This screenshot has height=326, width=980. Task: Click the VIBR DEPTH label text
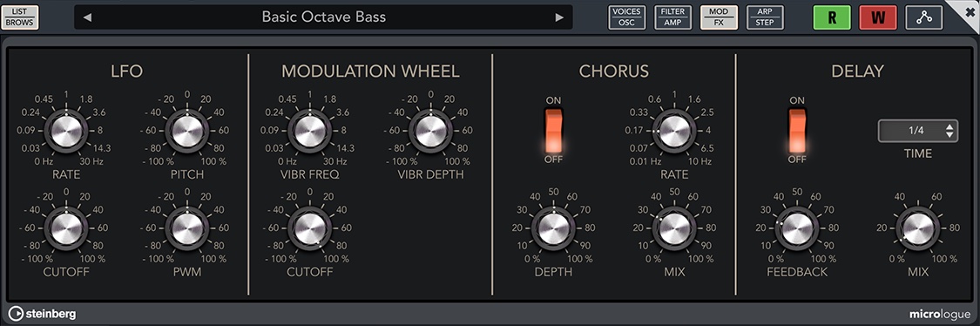click(x=430, y=174)
